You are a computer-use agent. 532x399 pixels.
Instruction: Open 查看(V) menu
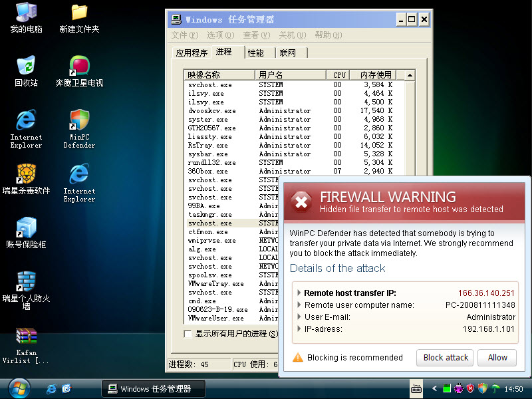[x=257, y=35]
